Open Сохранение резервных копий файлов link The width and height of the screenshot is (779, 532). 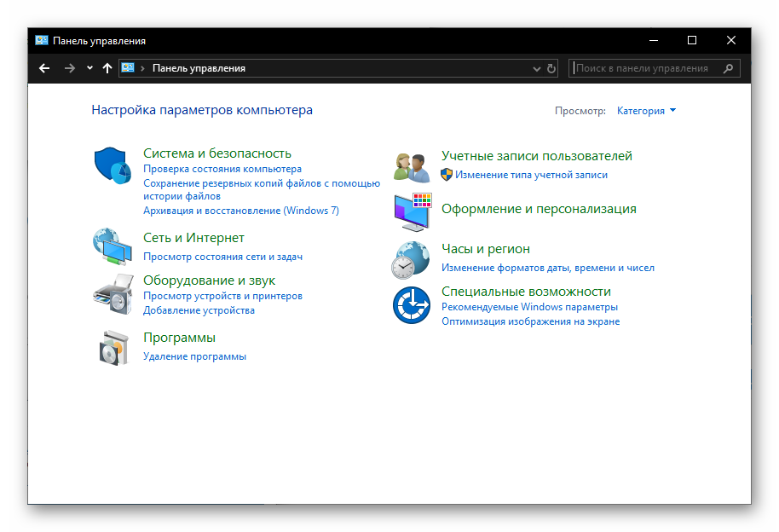pyautogui.click(x=262, y=189)
